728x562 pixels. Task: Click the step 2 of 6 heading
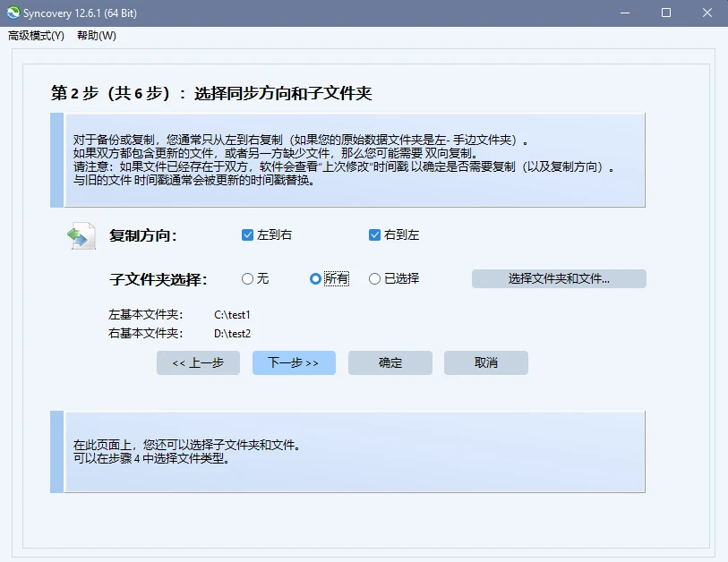[211, 93]
